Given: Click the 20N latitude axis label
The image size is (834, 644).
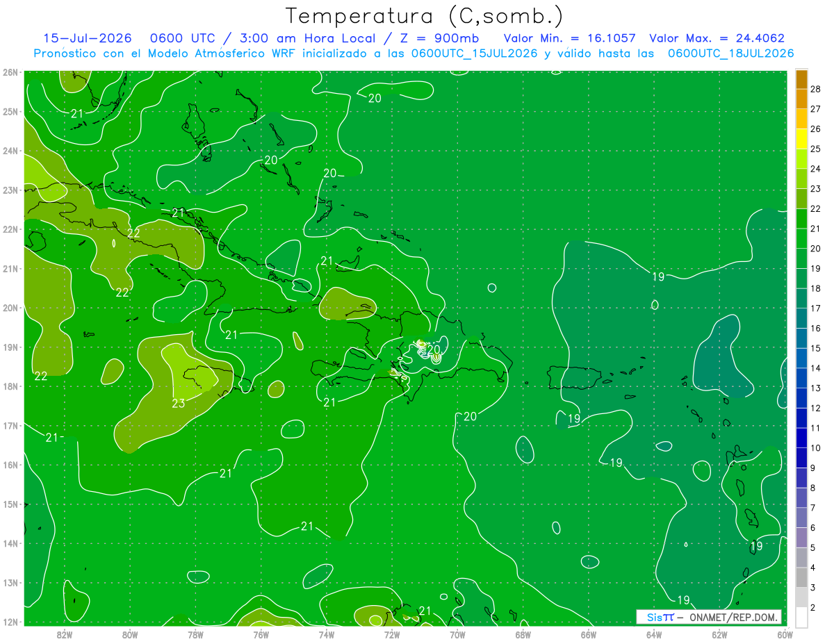Looking at the screenshot, I should [x=10, y=308].
